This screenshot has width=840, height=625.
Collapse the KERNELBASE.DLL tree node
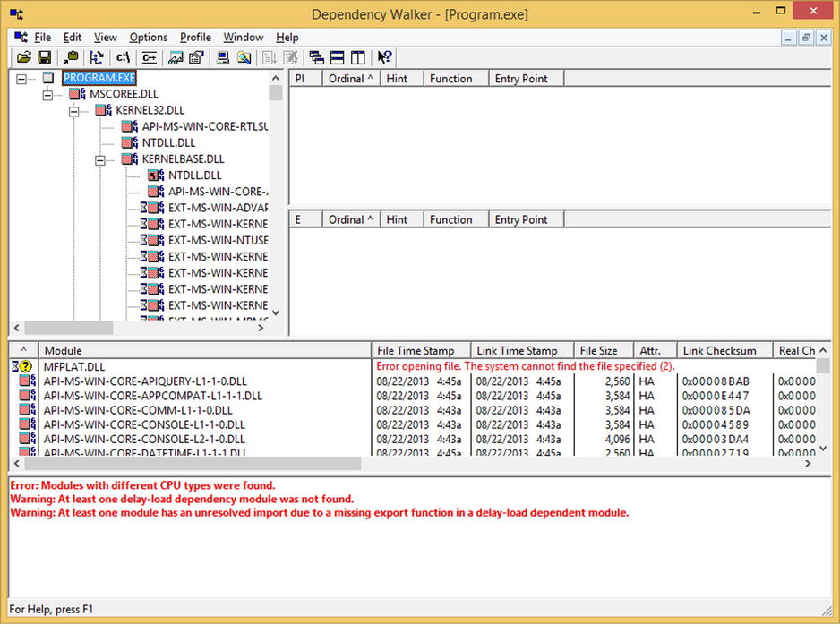coord(100,160)
